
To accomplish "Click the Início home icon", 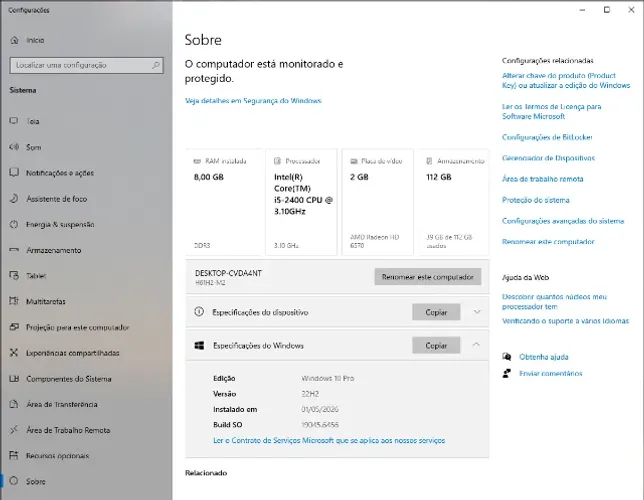I will pos(14,40).
